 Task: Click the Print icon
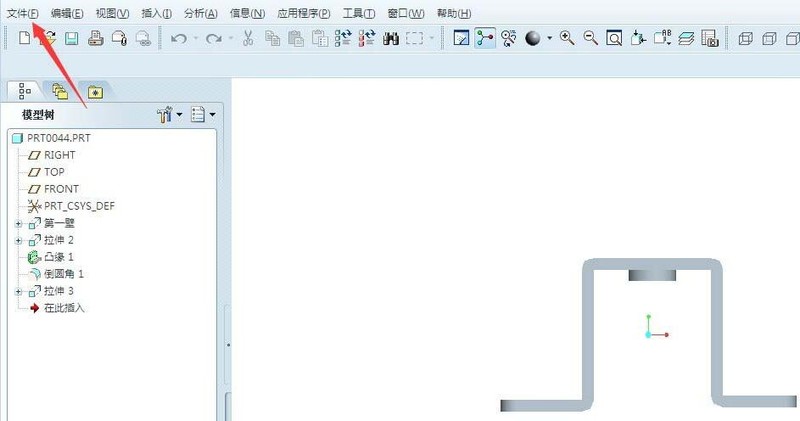coord(95,38)
